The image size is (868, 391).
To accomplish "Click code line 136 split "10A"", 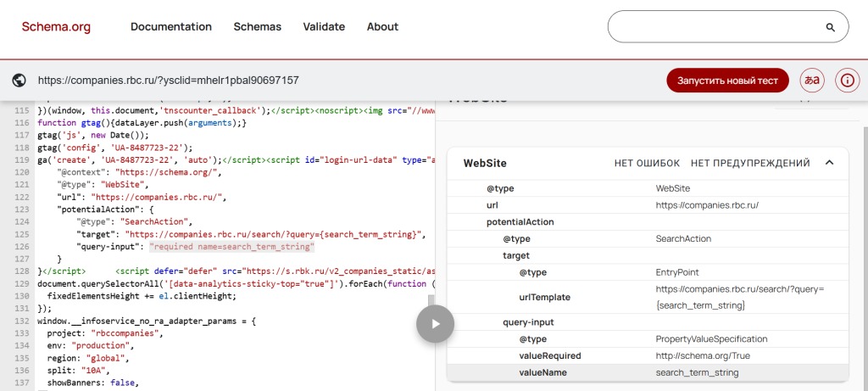I will (x=79, y=371).
